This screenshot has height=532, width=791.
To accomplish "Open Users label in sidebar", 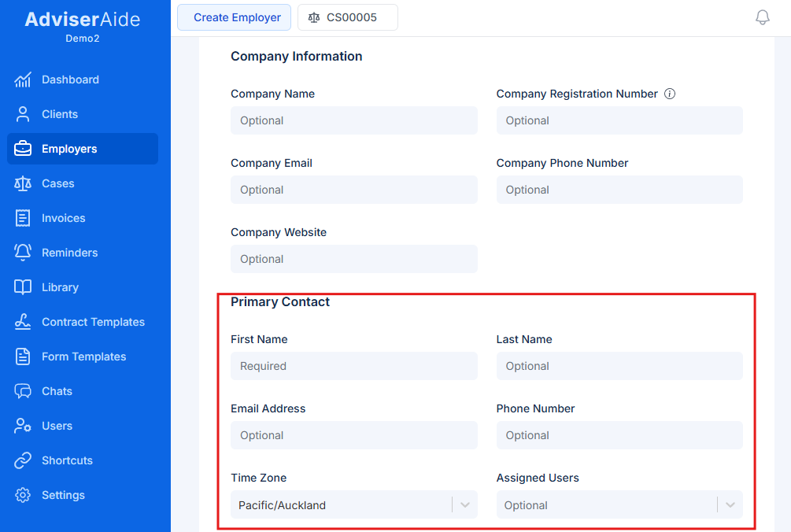I will [x=57, y=426].
